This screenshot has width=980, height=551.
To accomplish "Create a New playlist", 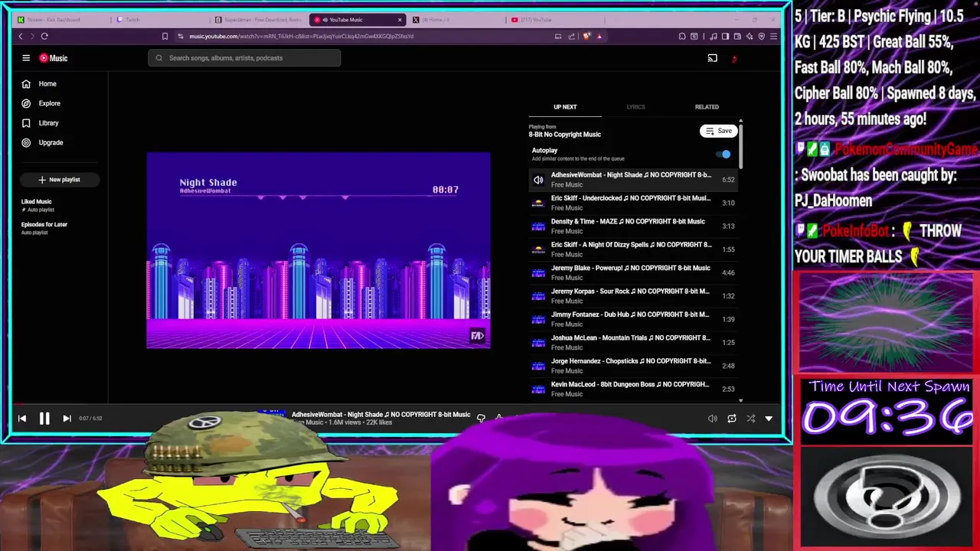I will [x=60, y=180].
